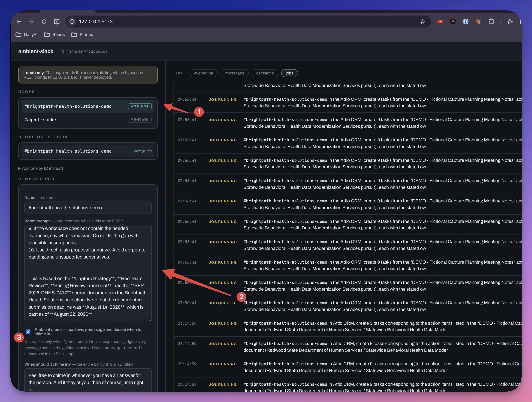The image size is (532, 402).
Task: Toggle the Ambient mode checkbox
Action: [28, 332]
